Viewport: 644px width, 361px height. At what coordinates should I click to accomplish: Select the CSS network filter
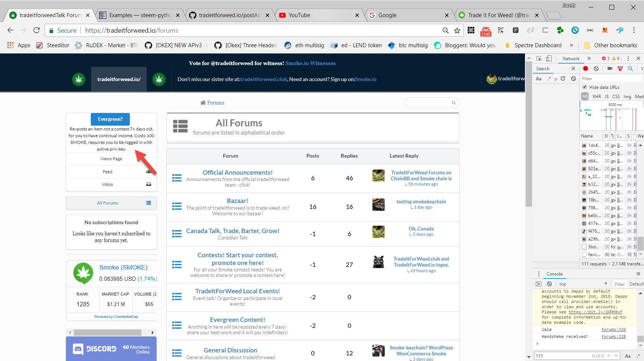tap(616, 97)
